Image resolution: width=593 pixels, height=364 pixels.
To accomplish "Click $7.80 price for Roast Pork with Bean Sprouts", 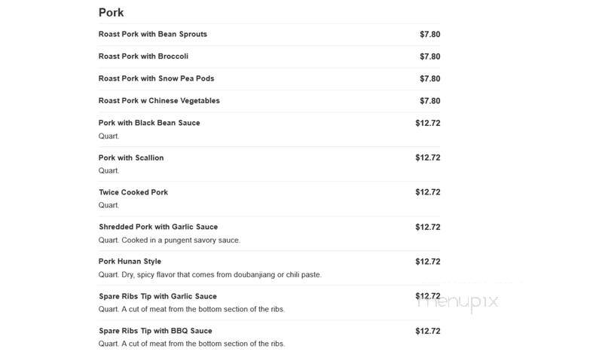I will pos(430,35).
